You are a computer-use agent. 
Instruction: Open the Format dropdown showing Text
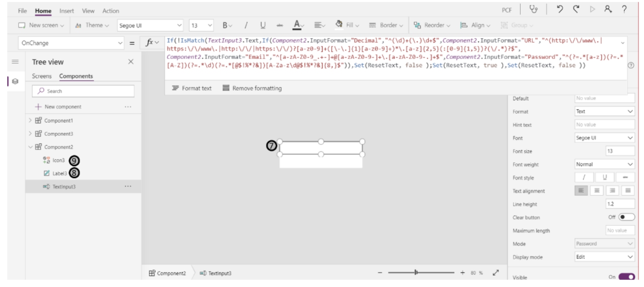604,111
